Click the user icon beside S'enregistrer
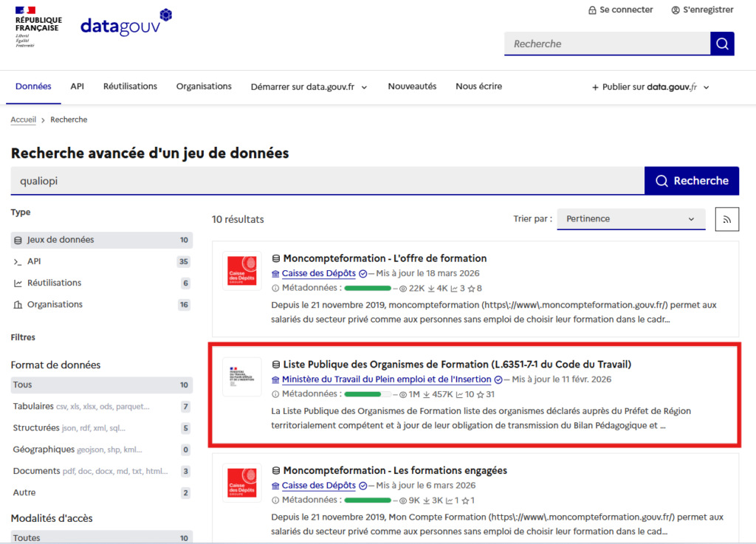The width and height of the screenshot is (756, 544). (676, 10)
